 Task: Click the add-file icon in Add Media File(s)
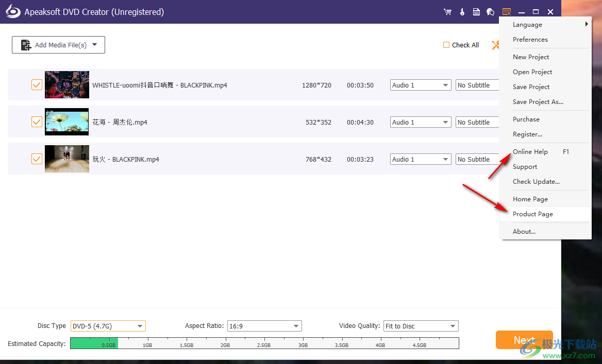pos(26,45)
